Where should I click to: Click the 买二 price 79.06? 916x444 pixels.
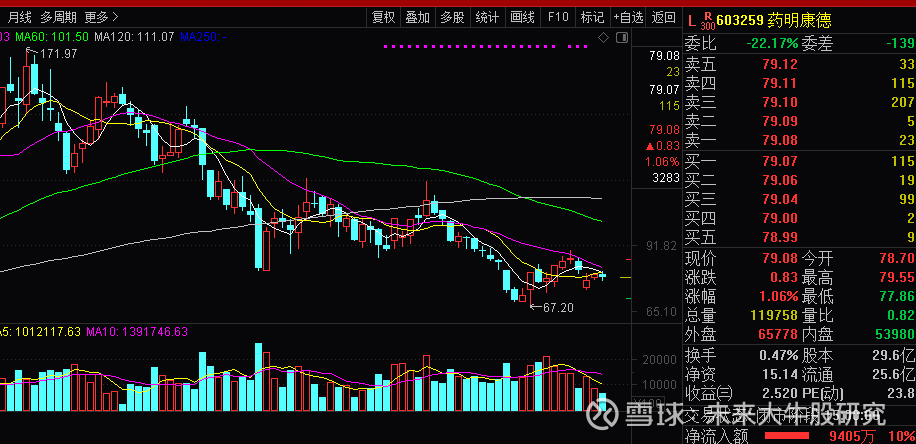click(x=779, y=179)
